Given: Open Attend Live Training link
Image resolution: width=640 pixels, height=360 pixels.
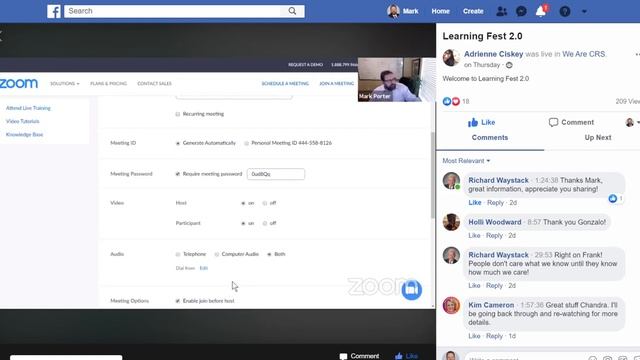Looking at the screenshot, I should pos(28,108).
